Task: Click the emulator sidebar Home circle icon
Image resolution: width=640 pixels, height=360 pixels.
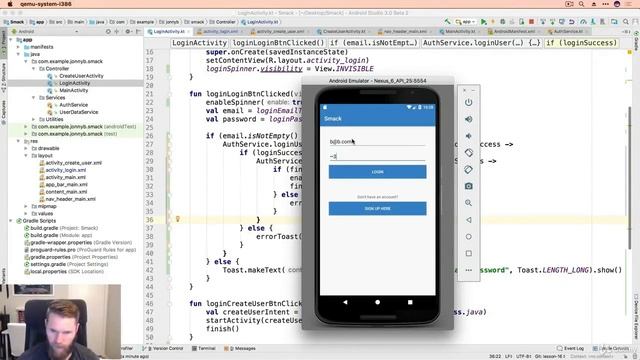Action: (x=469, y=236)
